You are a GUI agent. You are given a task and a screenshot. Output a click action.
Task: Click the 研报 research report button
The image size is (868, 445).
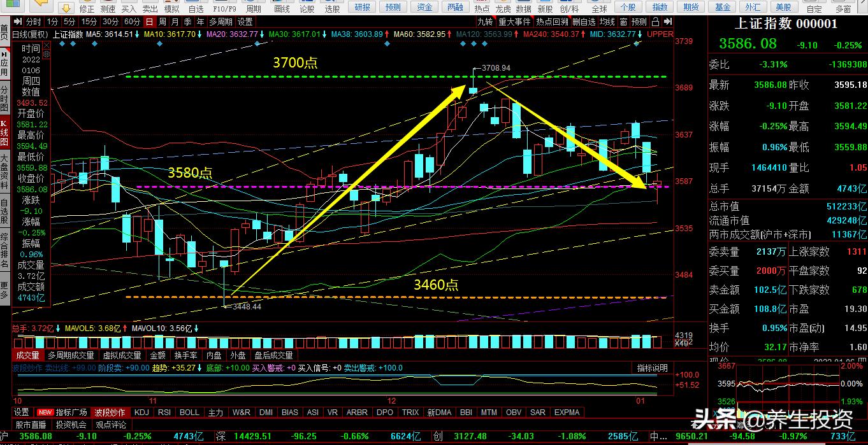coord(362,7)
